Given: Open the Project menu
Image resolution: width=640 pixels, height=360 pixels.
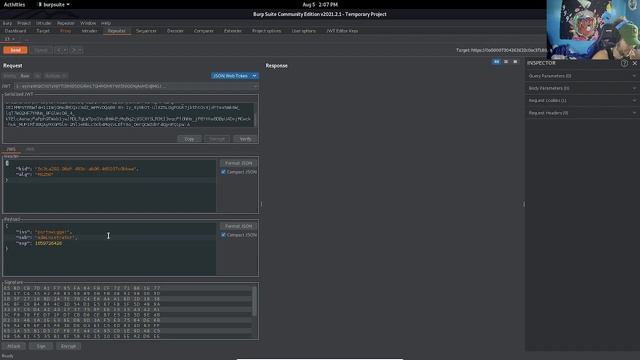Looking at the screenshot, I should [24, 23].
